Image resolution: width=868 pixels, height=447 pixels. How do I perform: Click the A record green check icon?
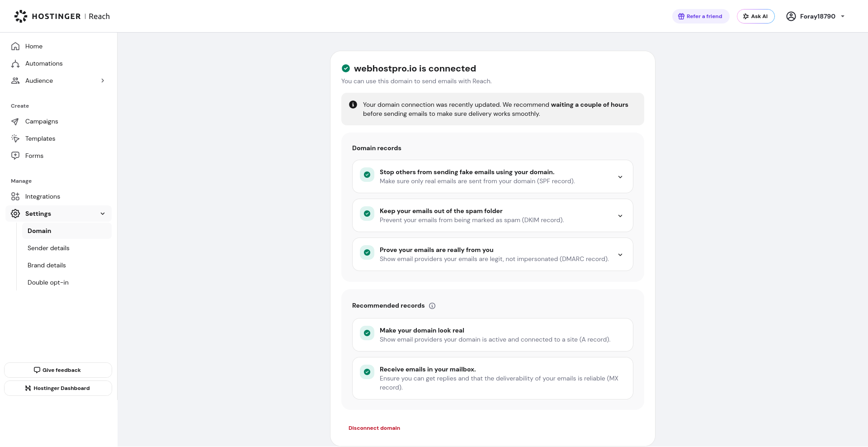(367, 333)
